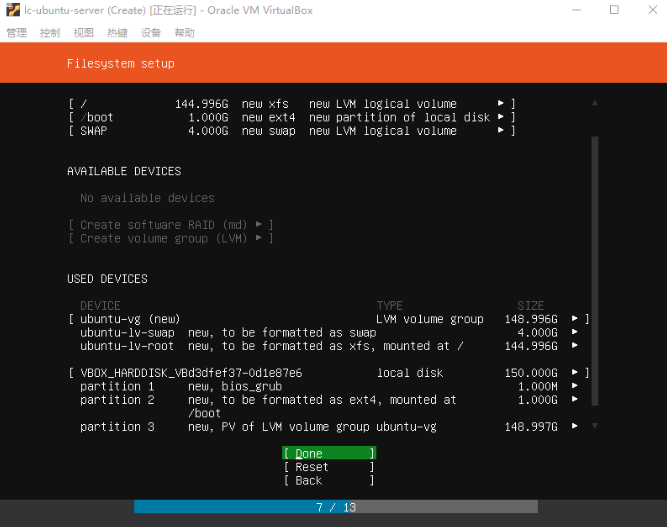
Task: Expand partition 3 LVM PV arrow
Action: [575, 426]
